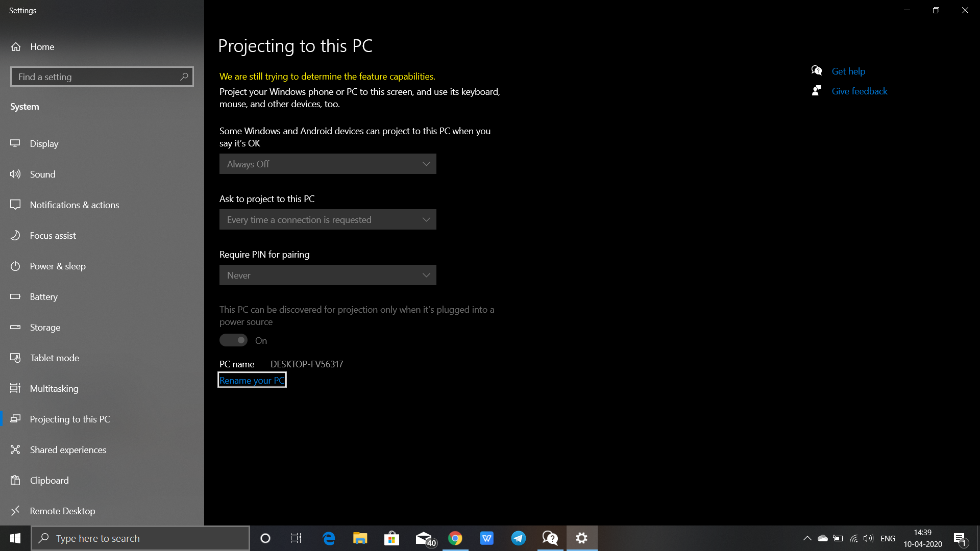This screenshot has width=980, height=551.
Task: Navigate to Home settings page
Action: coord(42,46)
